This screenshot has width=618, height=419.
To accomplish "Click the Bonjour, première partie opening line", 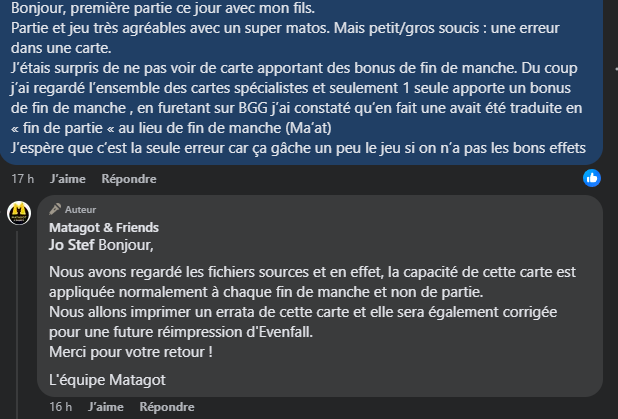I will 163,8.
